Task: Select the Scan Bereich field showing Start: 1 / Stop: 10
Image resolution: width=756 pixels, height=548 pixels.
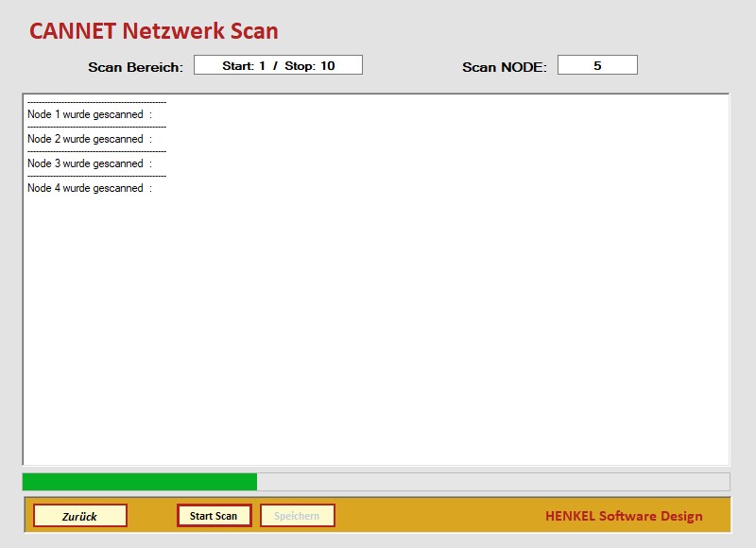Action: click(x=278, y=64)
